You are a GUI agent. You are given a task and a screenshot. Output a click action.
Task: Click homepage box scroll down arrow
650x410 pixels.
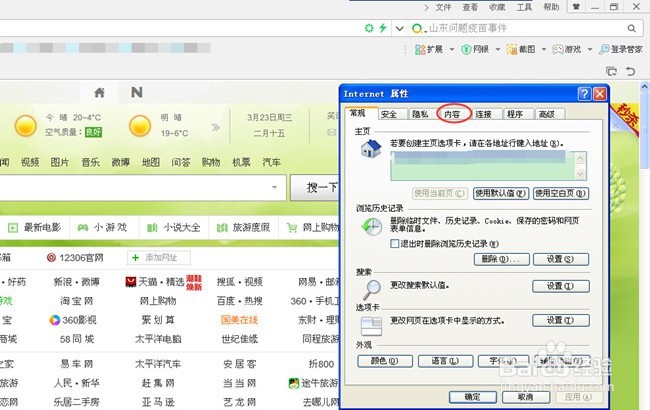(x=580, y=174)
